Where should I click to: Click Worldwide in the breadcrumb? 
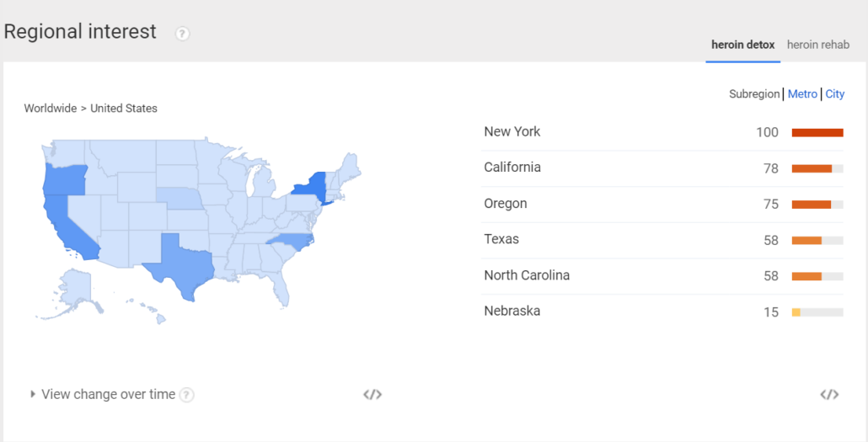click(x=50, y=109)
